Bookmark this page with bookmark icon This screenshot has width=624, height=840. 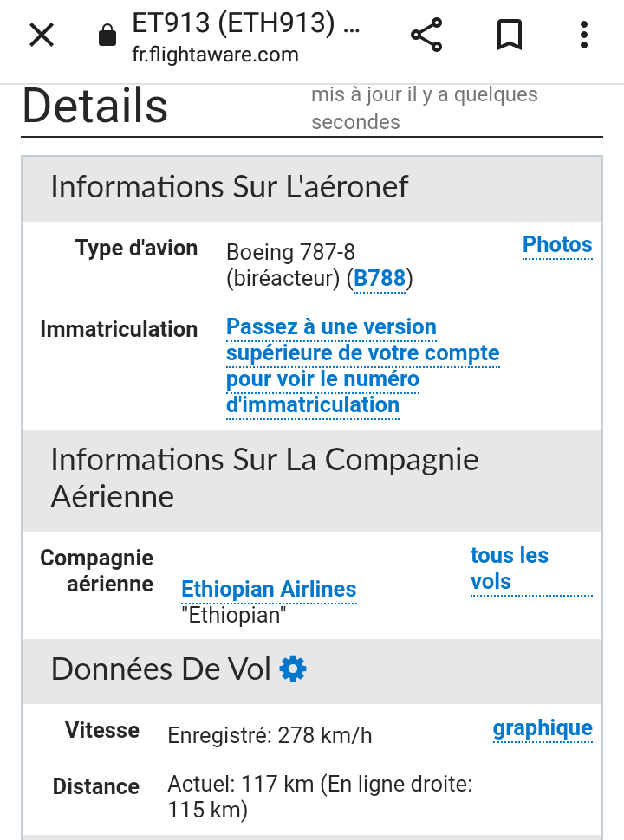click(x=510, y=36)
